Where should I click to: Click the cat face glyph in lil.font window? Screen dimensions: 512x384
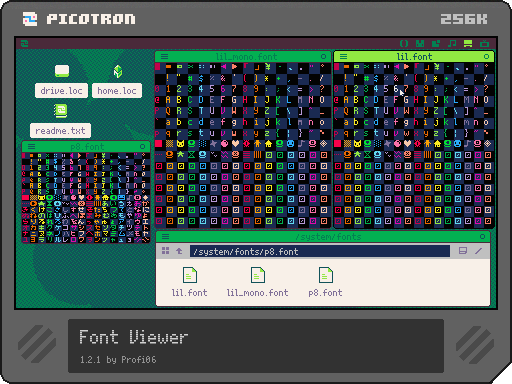pyautogui.click(x=357, y=144)
